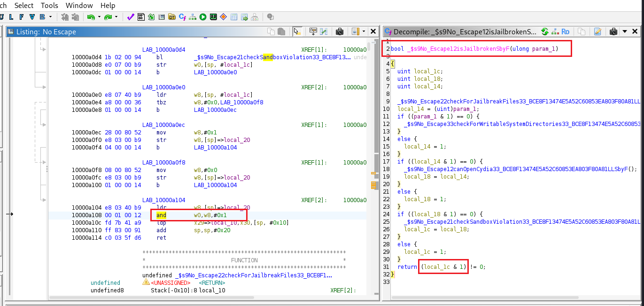Open the Window menu
This screenshot has height=306, width=644.
click(x=79, y=6)
